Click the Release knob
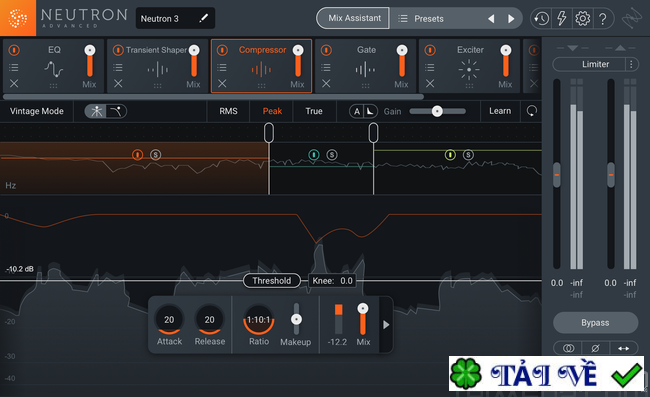 click(x=209, y=320)
